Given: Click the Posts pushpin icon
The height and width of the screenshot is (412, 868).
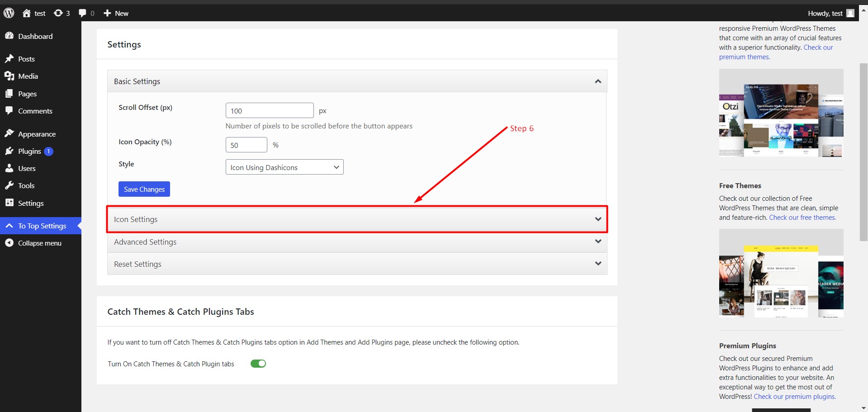Looking at the screenshot, I should pyautogui.click(x=9, y=58).
